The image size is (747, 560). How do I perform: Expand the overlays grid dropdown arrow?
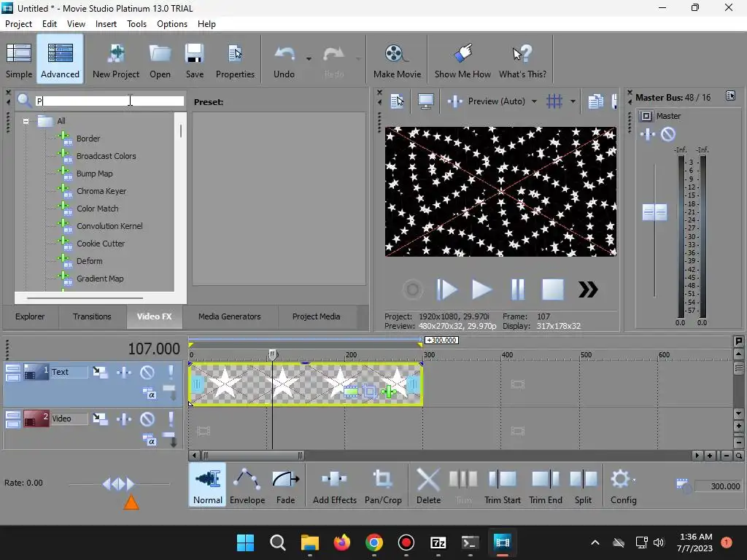coord(573,101)
